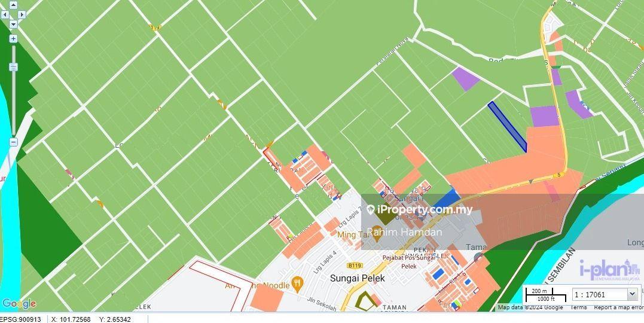The height and width of the screenshot is (323, 644).
Task: Select the large purple zoned parcel
Action: [x=544, y=116]
